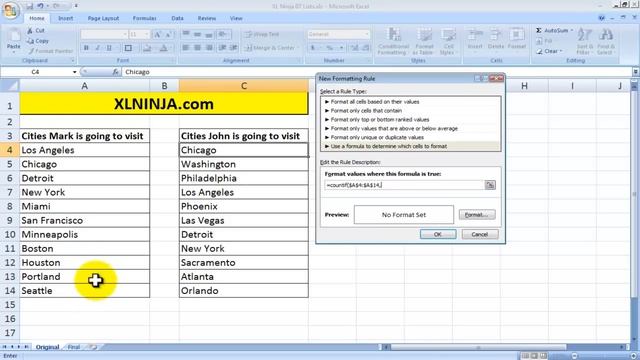Open the number format dropdown
The height and width of the screenshot is (360, 640).
pyautogui.click(x=367, y=34)
